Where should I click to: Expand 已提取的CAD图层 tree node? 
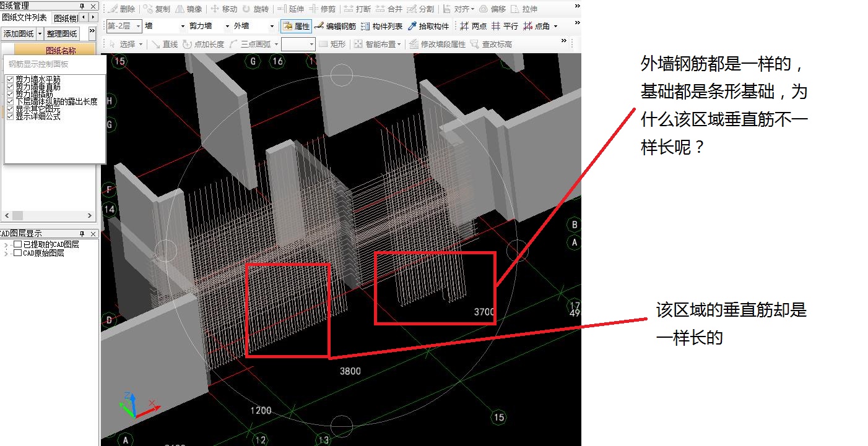[x=6, y=246]
